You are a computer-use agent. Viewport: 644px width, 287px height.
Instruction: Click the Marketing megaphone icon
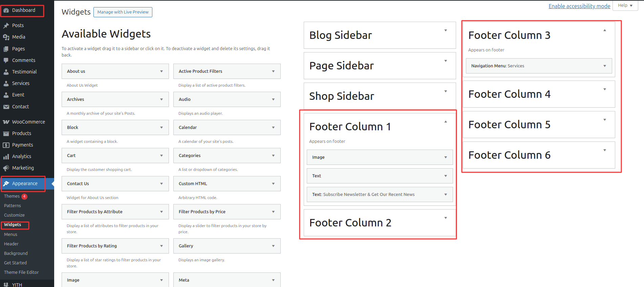click(x=6, y=168)
